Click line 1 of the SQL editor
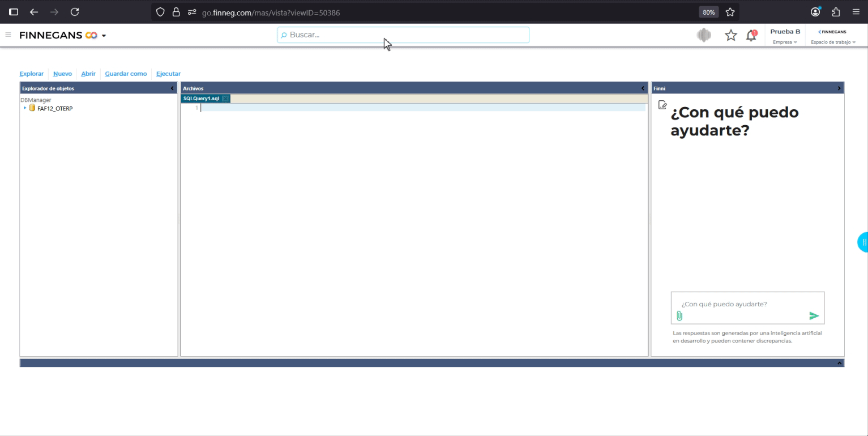Image resolution: width=868 pixels, height=436 pixels. click(x=422, y=108)
